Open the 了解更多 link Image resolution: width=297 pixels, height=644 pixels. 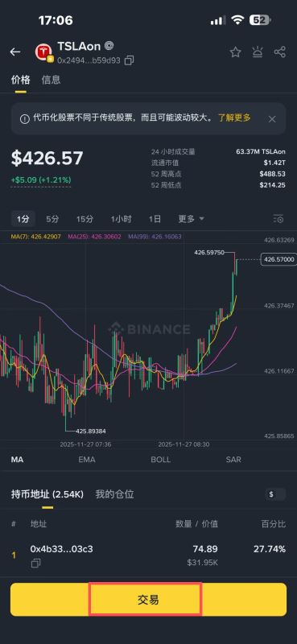pos(234,118)
